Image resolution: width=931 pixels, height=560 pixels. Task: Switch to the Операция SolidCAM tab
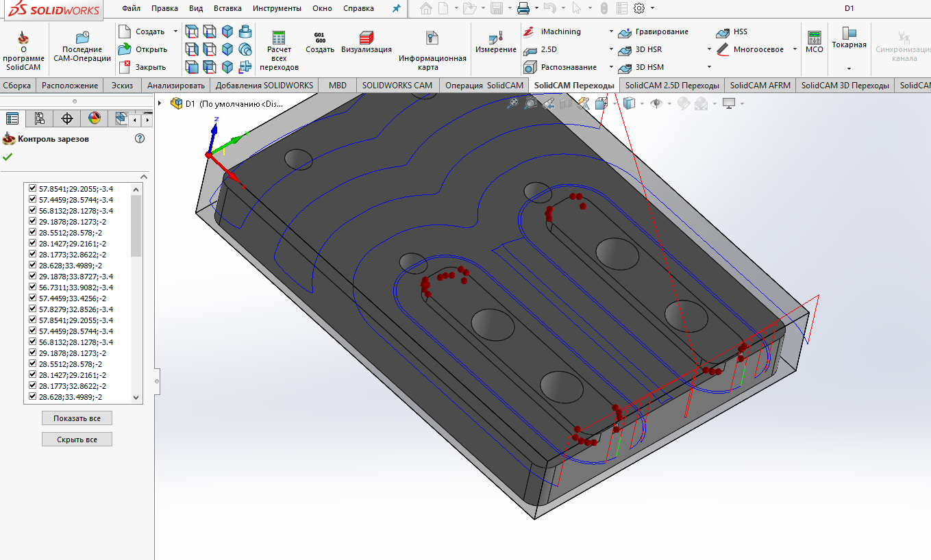484,85
